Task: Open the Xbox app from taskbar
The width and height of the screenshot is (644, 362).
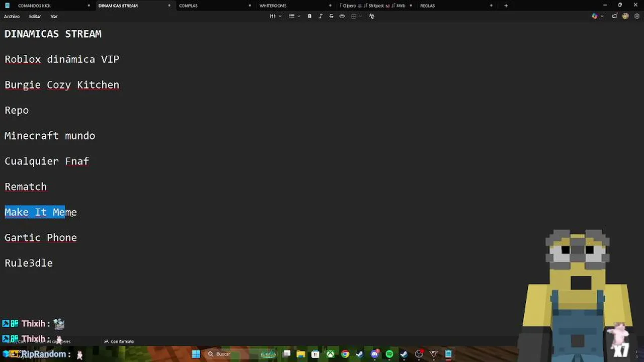Action: [330, 354]
